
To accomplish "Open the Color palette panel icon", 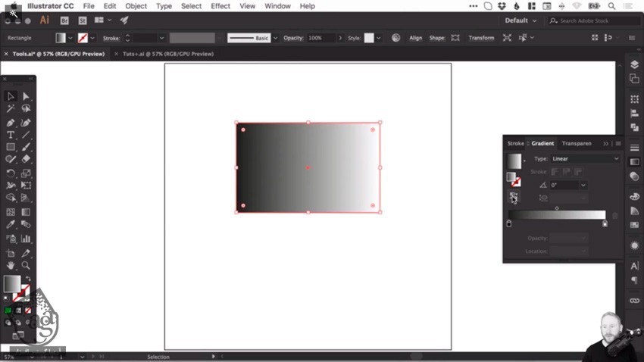I will click(635, 197).
